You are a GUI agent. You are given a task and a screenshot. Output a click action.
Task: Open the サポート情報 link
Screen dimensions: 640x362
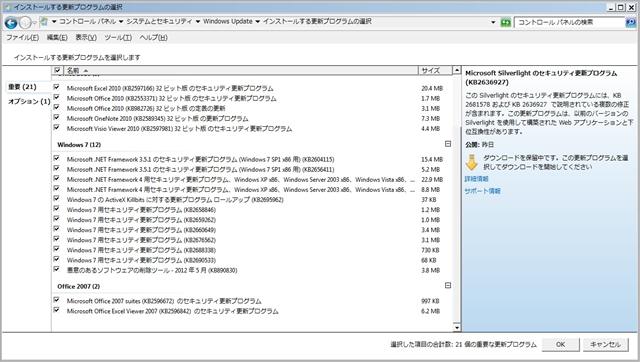[x=482, y=191]
